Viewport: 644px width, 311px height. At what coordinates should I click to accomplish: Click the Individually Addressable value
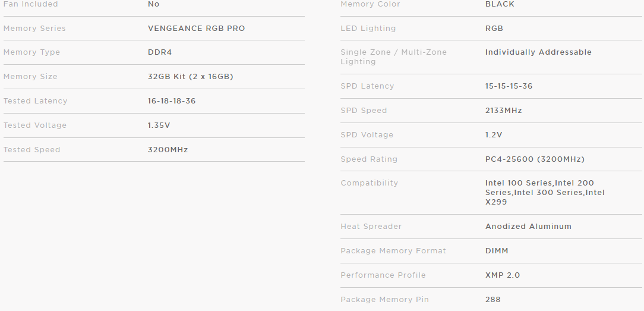point(538,52)
